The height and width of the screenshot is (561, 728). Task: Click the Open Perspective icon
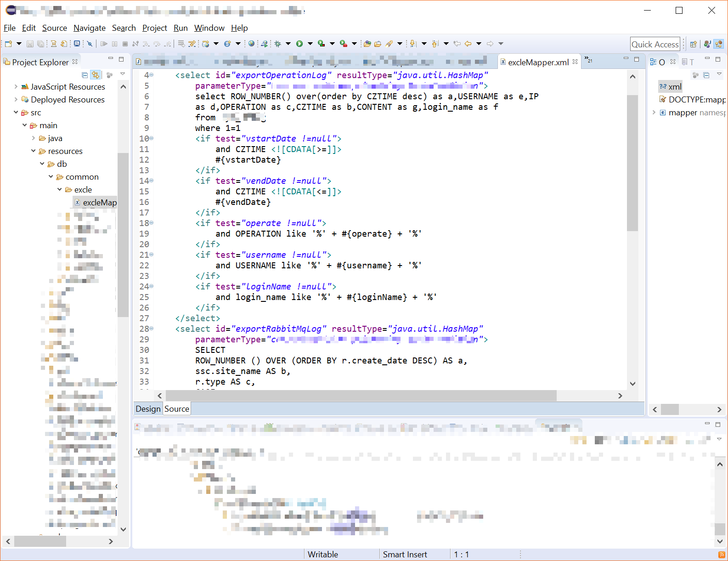[694, 44]
